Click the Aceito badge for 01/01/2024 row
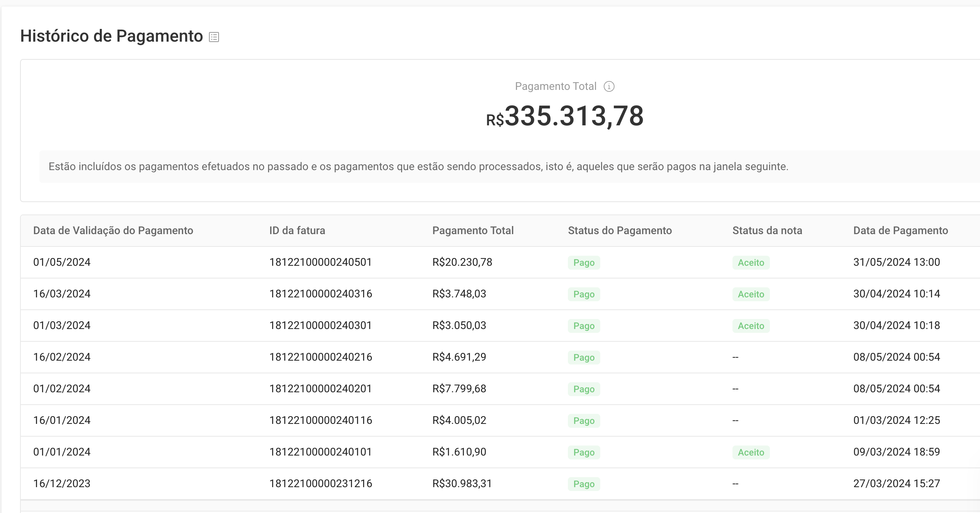980x513 pixels. click(x=751, y=452)
